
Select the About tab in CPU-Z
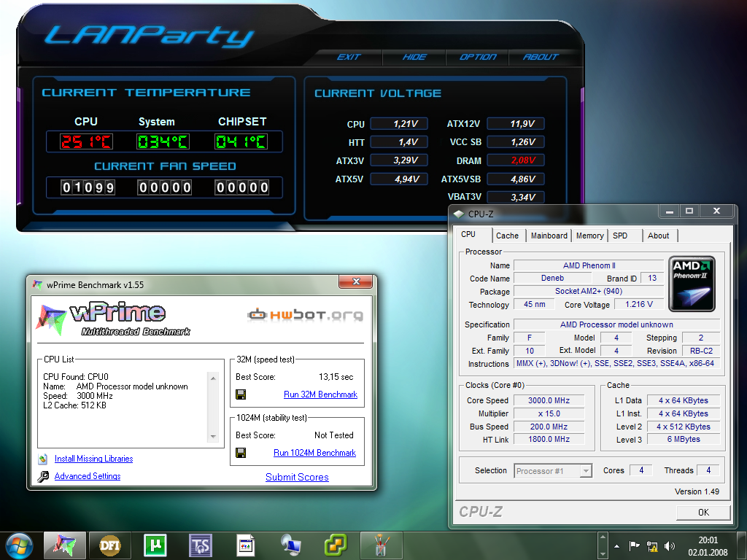coord(659,236)
